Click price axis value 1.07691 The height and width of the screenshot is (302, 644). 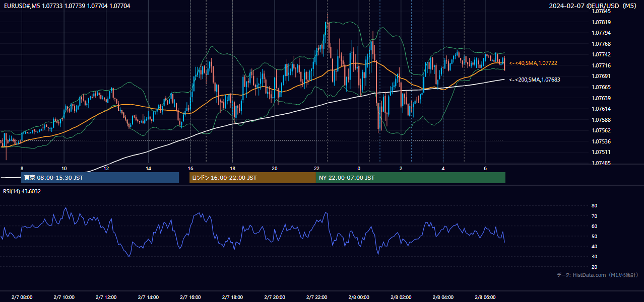pos(601,76)
